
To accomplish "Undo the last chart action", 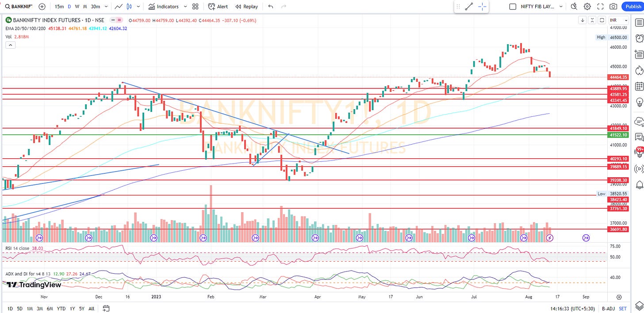I will point(271,7).
